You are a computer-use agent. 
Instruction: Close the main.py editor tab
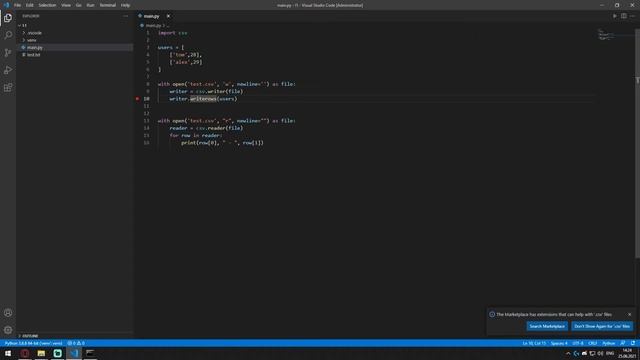[168, 16]
